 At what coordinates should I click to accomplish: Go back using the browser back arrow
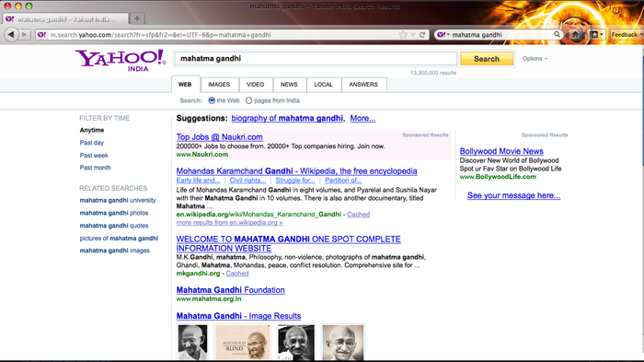coord(11,35)
